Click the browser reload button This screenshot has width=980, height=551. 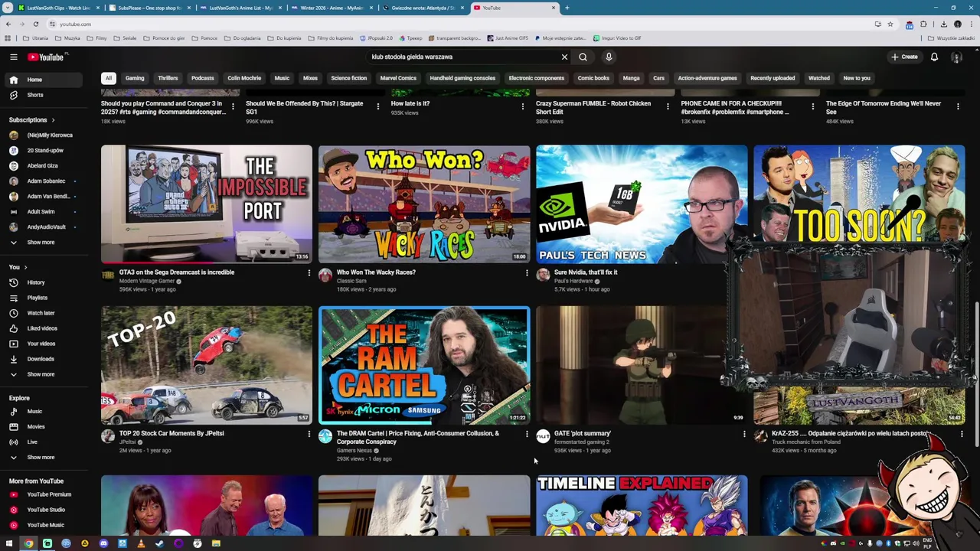pos(35,24)
